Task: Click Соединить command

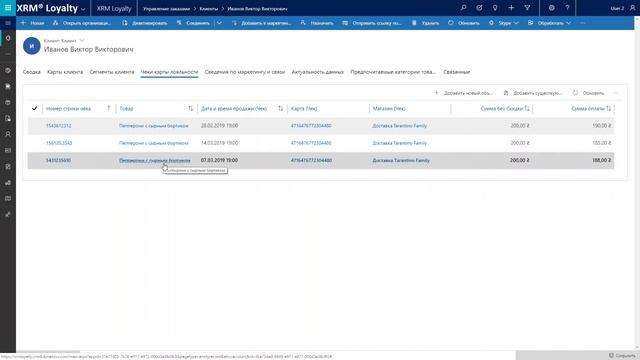Action: pyautogui.click(x=193, y=23)
